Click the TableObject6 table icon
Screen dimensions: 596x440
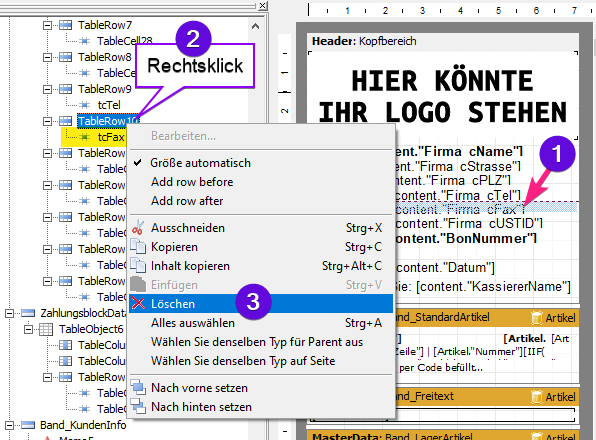46,329
